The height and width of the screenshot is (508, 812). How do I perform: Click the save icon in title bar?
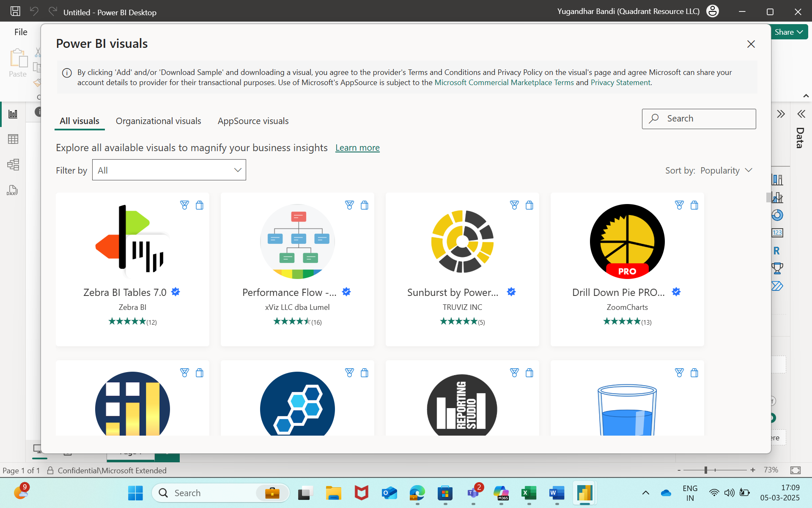(15, 11)
